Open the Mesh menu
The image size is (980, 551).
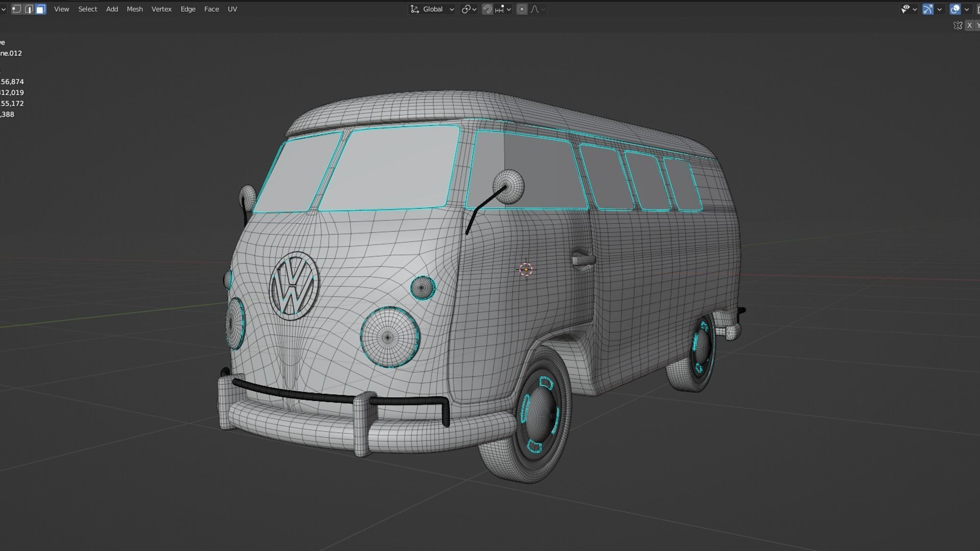click(x=135, y=9)
